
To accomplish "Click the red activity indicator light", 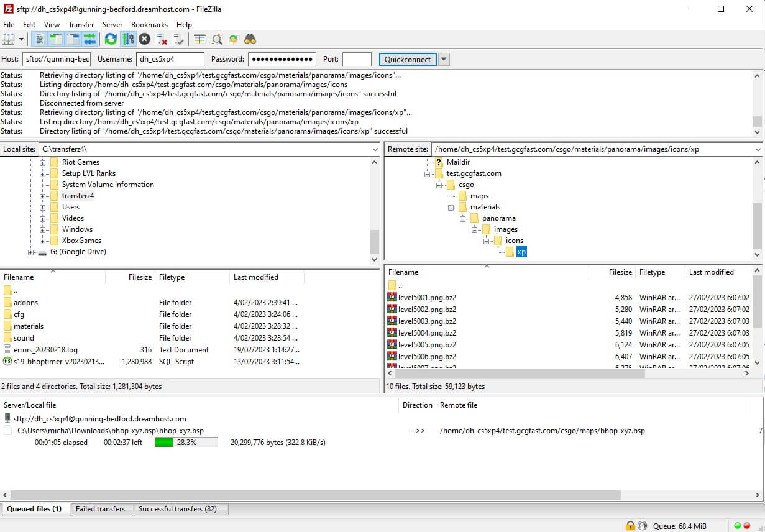I will [x=746, y=526].
